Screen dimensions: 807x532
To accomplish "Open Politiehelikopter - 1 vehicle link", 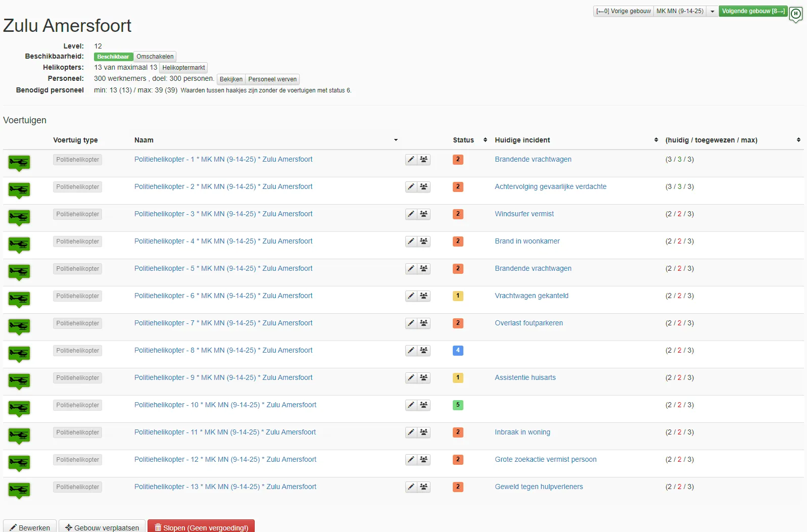I will (223, 159).
